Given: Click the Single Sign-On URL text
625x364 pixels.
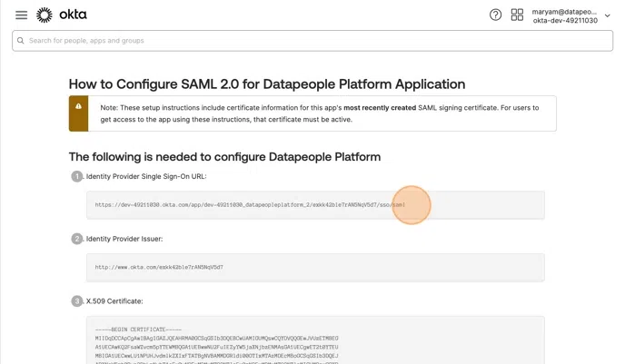Looking at the screenshot, I should [250, 205].
